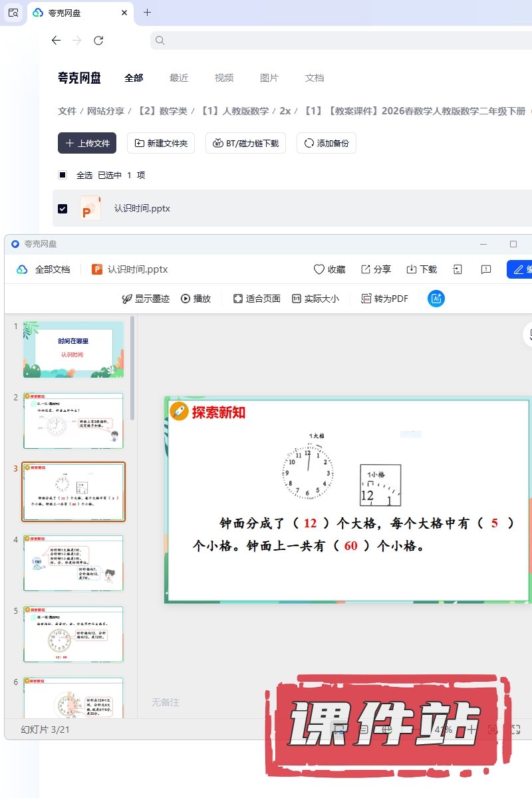
Task: Click 显示墨迹 ink display toggle
Action: tap(146, 299)
